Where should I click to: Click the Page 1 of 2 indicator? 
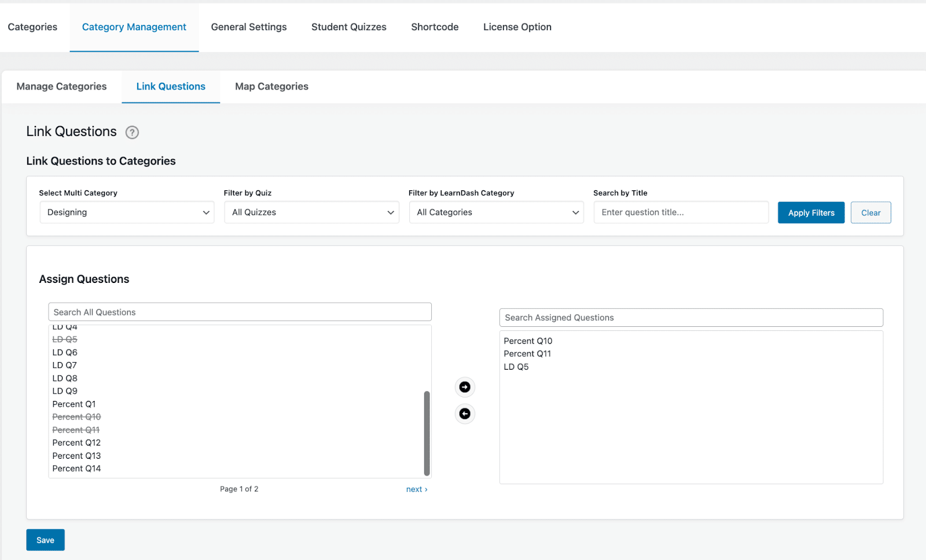pyautogui.click(x=239, y=489)
